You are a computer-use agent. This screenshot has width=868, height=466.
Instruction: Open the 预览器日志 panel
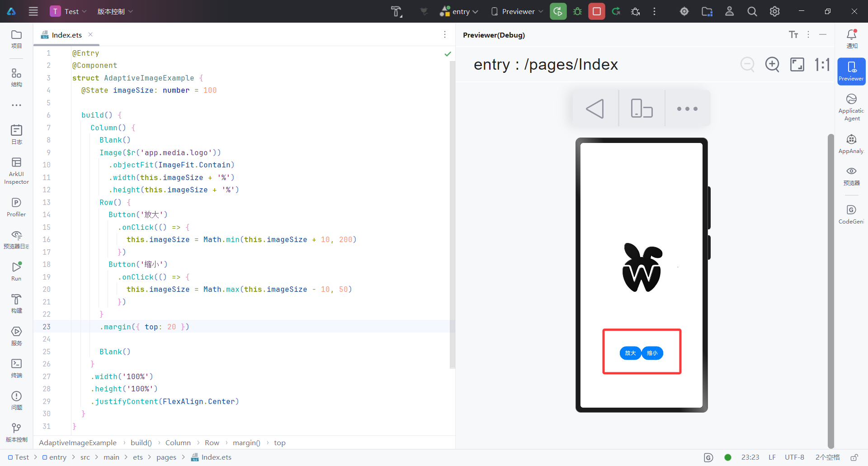click(x=16, y=239)
